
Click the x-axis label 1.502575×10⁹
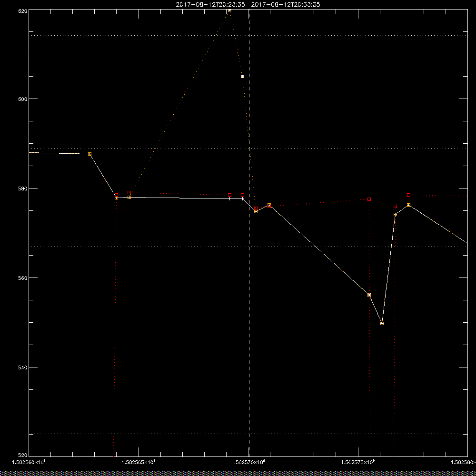tap(358, 462)
